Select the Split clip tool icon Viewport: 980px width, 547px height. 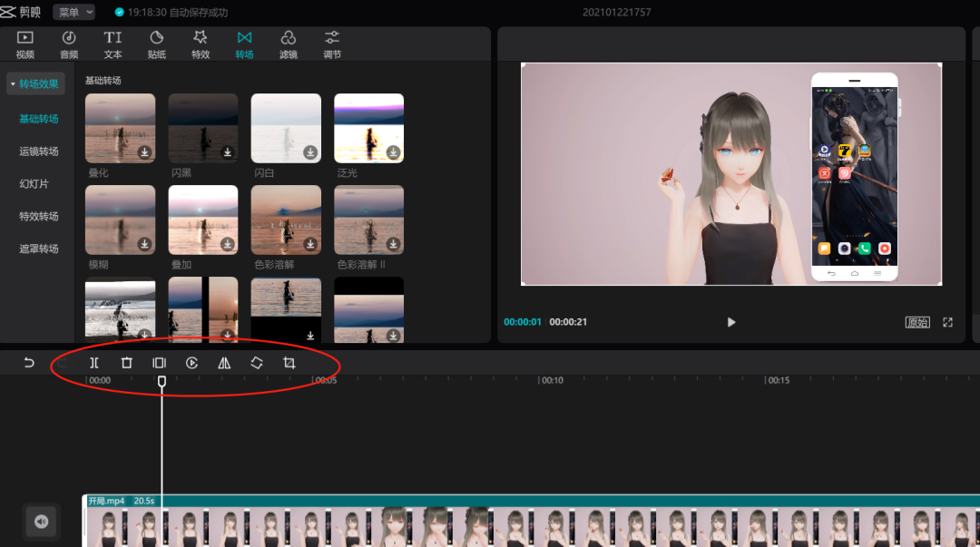click(x=94, y=363)
